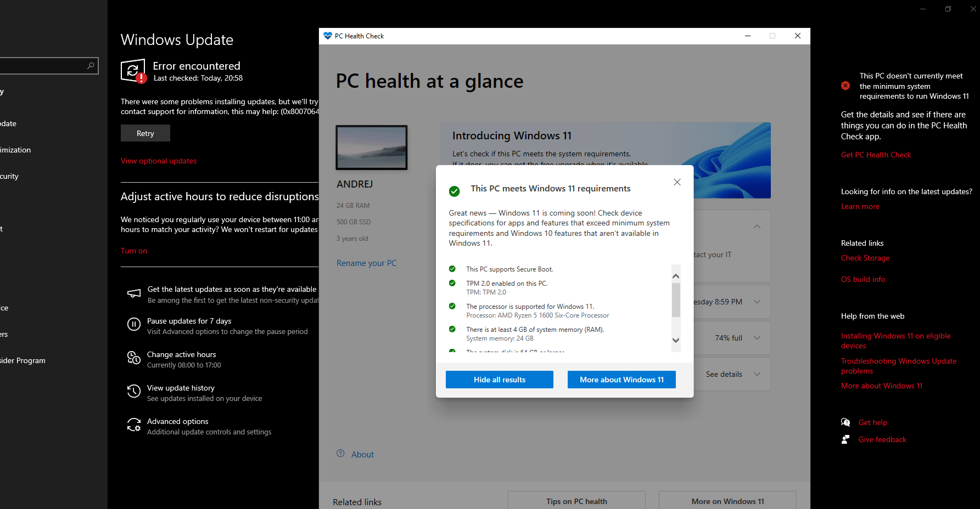Click the Give feedback person icon

[x=845, y=439]
